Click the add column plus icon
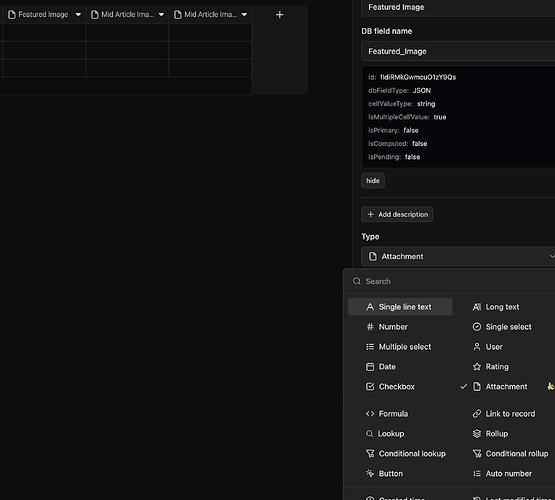Image resolution: width=555 pixels, height=500 pixels. coord(279,15)
